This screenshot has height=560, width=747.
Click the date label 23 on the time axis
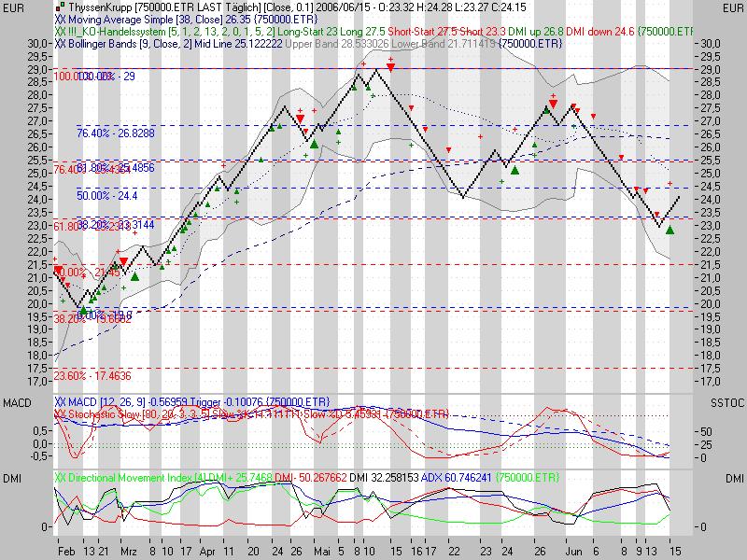(x=486, y=552)
